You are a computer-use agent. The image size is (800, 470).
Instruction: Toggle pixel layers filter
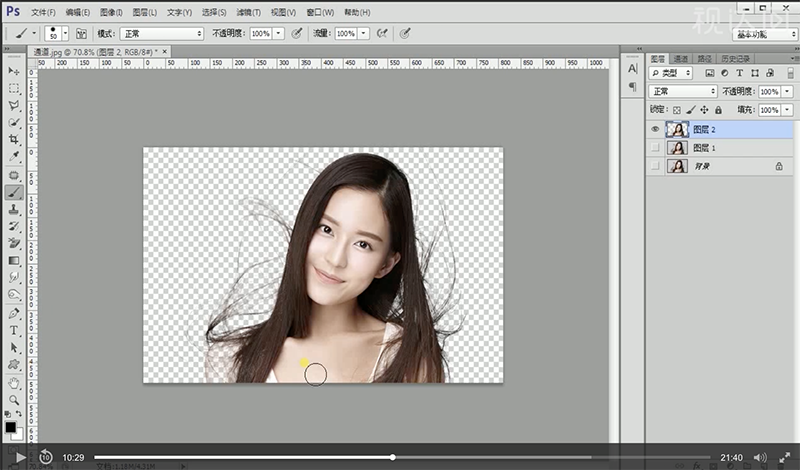[709, 73]
